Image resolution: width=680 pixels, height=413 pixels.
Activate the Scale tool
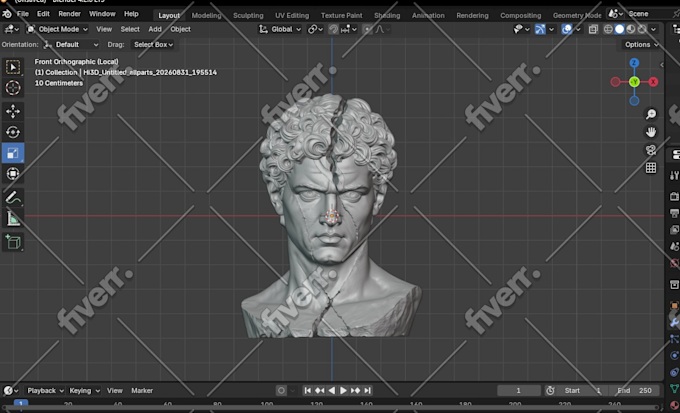13,153
